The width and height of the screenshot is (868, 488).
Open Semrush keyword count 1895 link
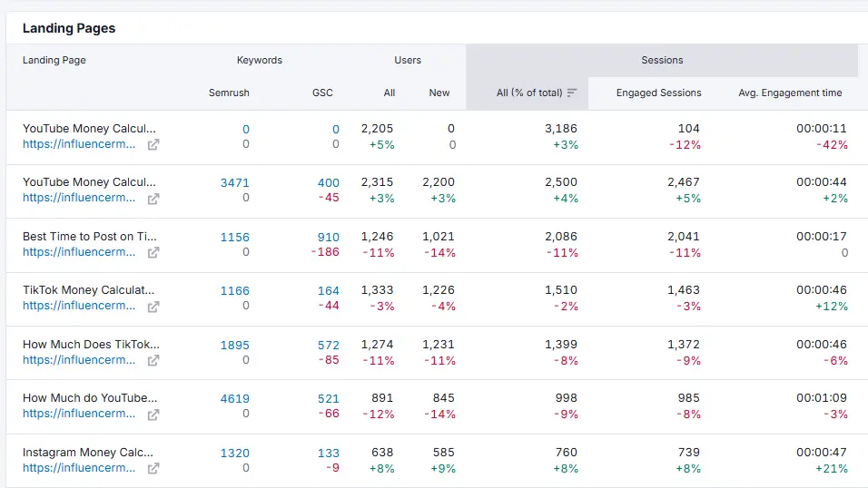pos(234,345)
